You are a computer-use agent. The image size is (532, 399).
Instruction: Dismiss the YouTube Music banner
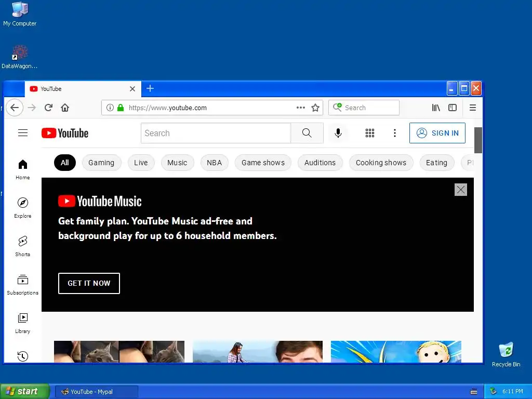point(460,190)
